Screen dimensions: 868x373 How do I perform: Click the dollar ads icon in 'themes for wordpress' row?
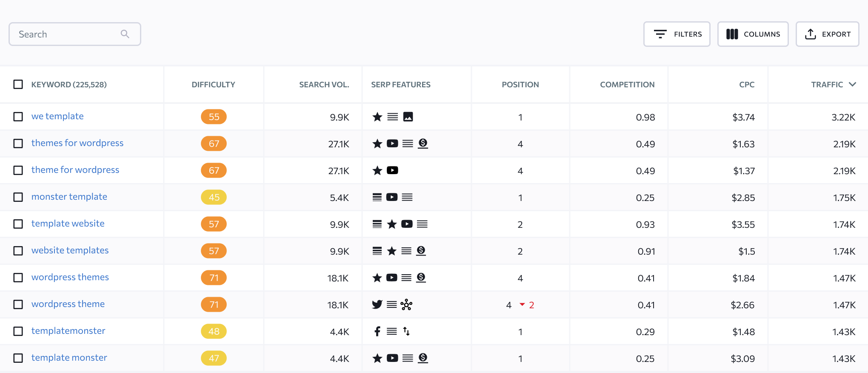click(x=423, y=143)
